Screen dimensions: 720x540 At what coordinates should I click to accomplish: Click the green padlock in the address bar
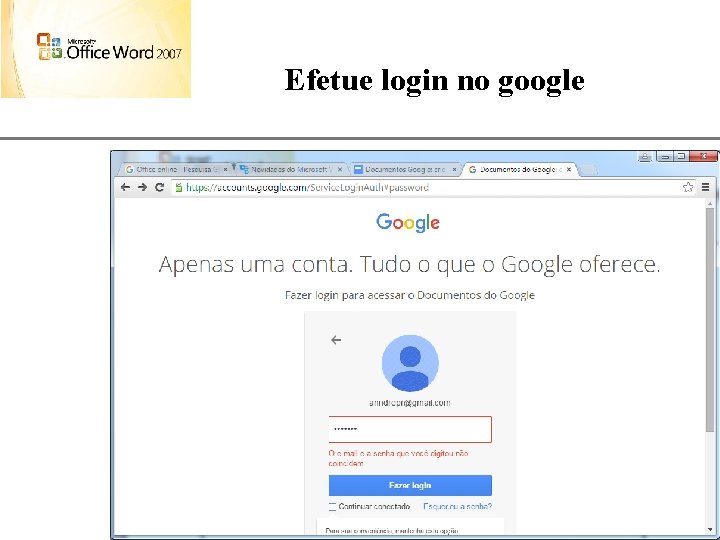[179, 187]
